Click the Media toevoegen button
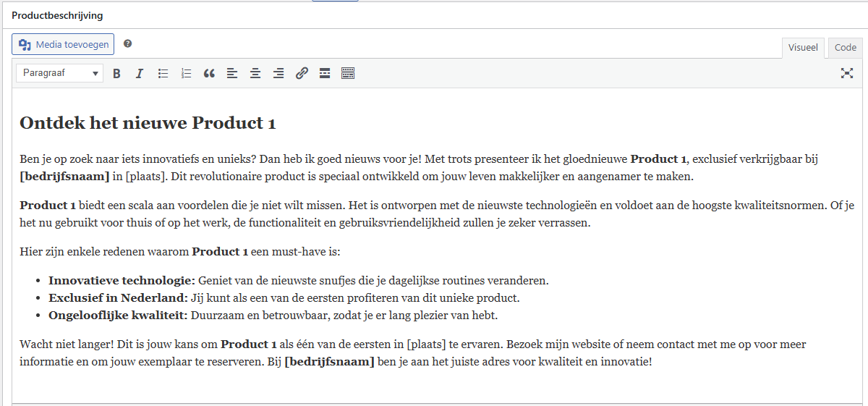 pos(63,45)
